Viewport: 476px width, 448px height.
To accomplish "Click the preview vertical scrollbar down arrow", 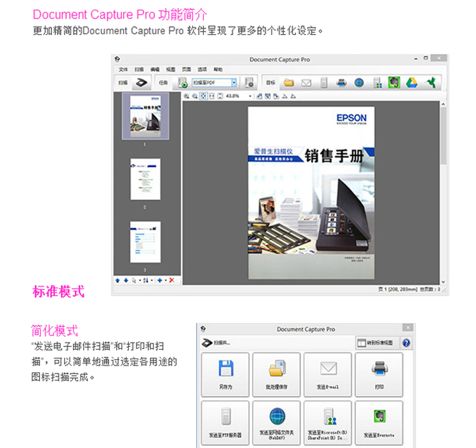I will tap(443, 282).
